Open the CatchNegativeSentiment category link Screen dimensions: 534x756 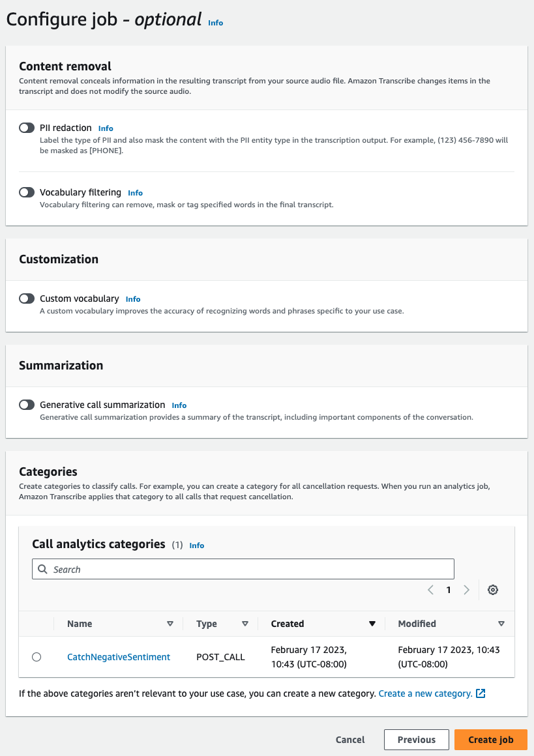coord(119,656)
